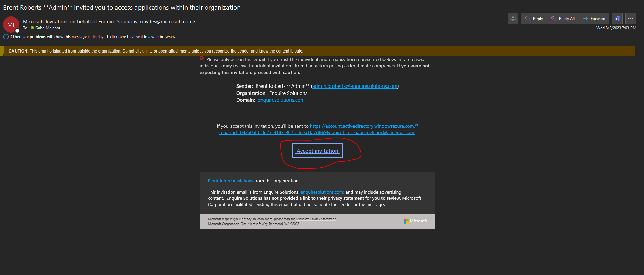
Task: Click the Microsoft Privacy Statement footer text
Action: tap(316, 219)
